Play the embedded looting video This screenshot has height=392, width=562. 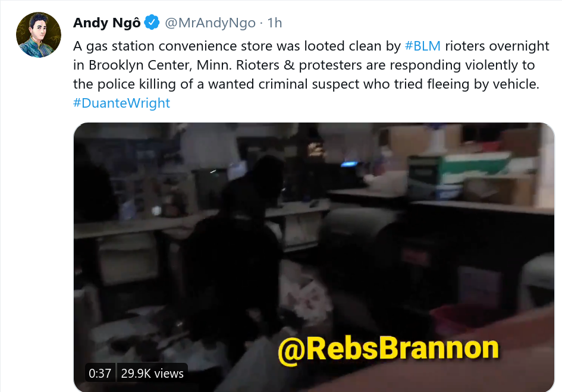[314, 257]
